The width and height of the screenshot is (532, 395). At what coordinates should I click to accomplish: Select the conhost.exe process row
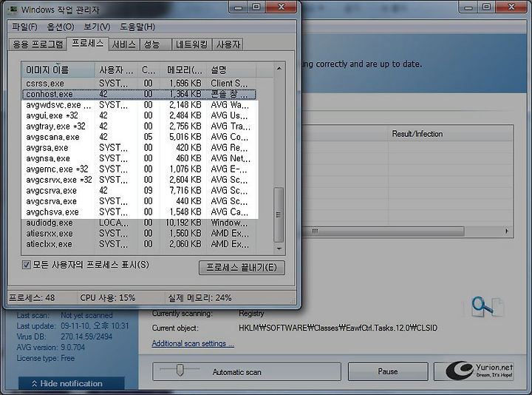(139, 94)
